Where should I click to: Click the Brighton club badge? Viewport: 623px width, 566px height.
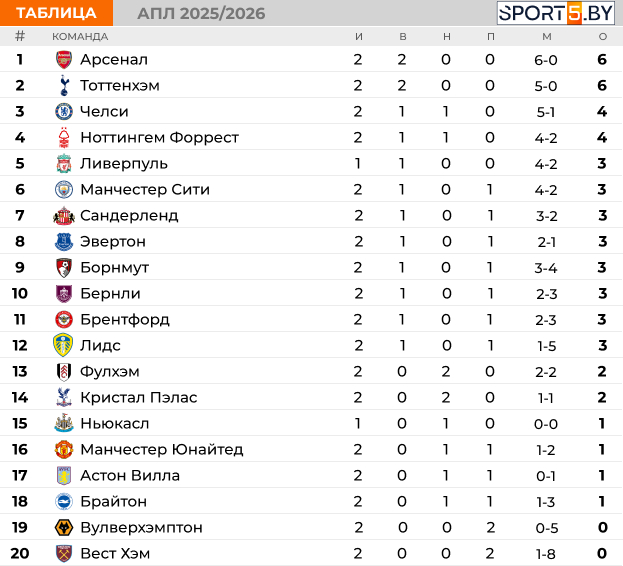click(64, 502)
